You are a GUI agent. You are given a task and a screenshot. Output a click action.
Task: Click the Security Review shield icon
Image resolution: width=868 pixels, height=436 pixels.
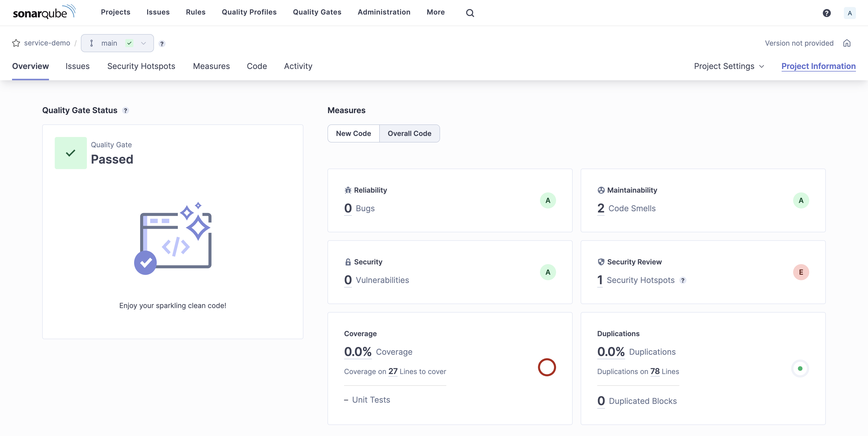601,262
